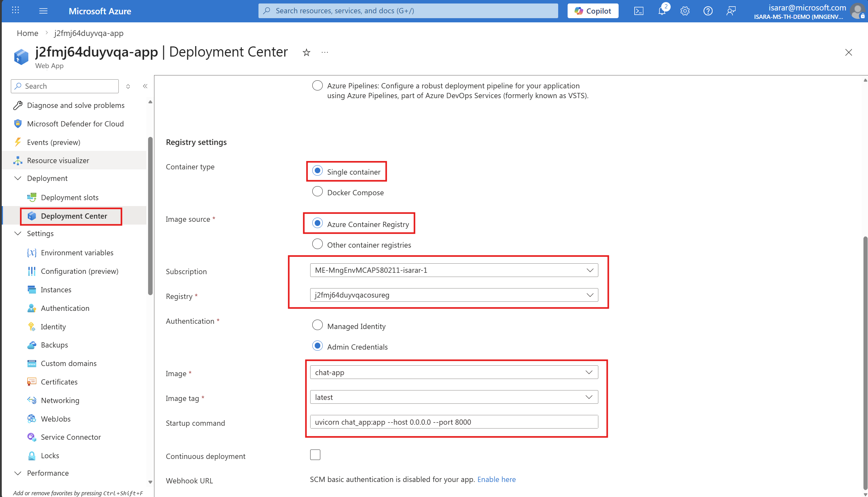Click the Enable here link

(496, 479)
